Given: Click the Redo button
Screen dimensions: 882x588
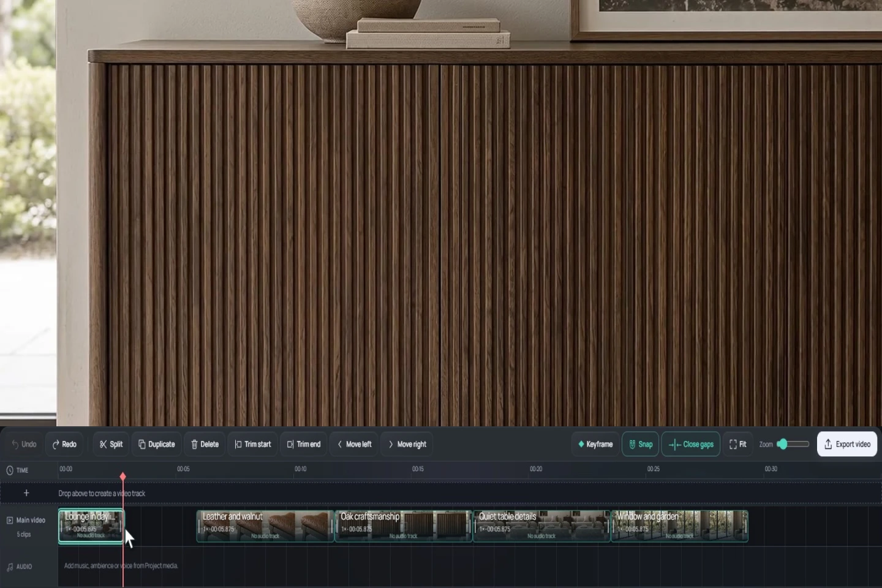Looking at the screenshot, I should [x=64, y=444].
